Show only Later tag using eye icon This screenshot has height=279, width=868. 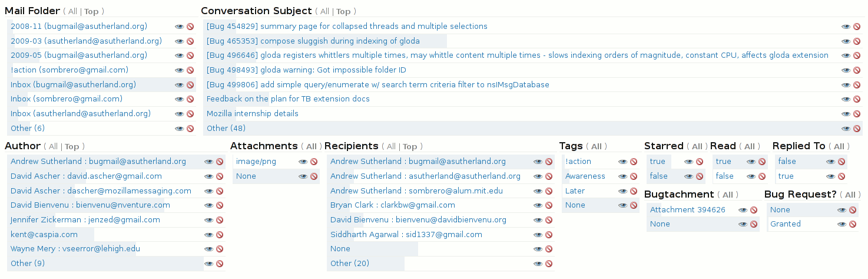pos(622,191)
